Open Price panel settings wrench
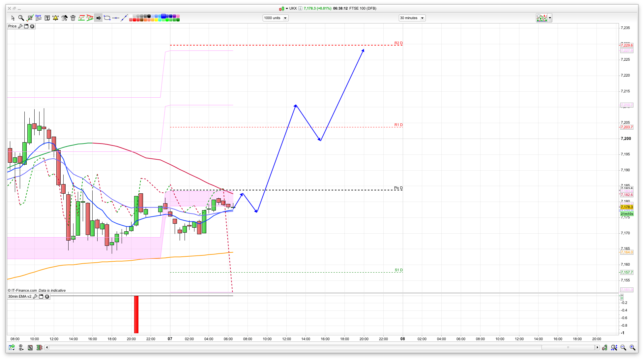Image resolution: width=644 pixels, height=360 pixels. [x=20, y=26]
